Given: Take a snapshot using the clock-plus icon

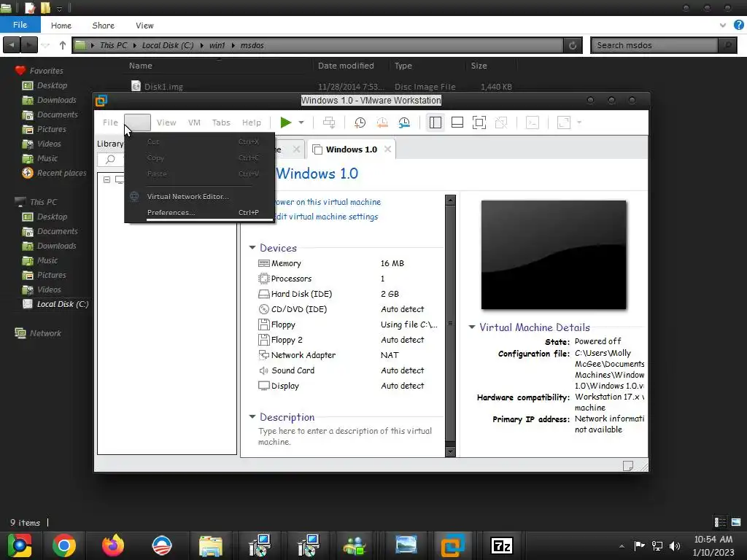Looking at the screenshot, I should coord(360,122).
